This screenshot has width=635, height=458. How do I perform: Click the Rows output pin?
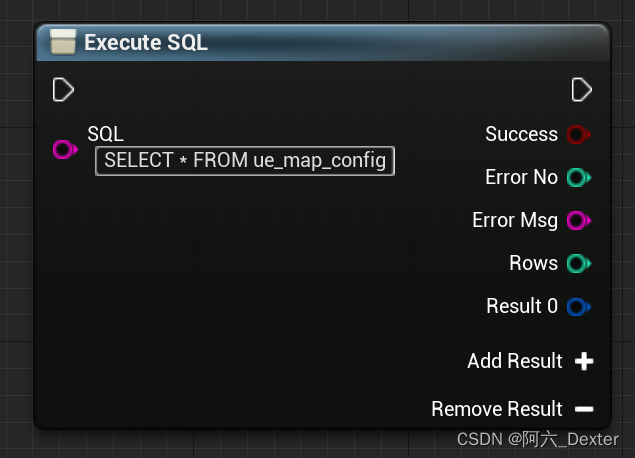tap(578, 264)
